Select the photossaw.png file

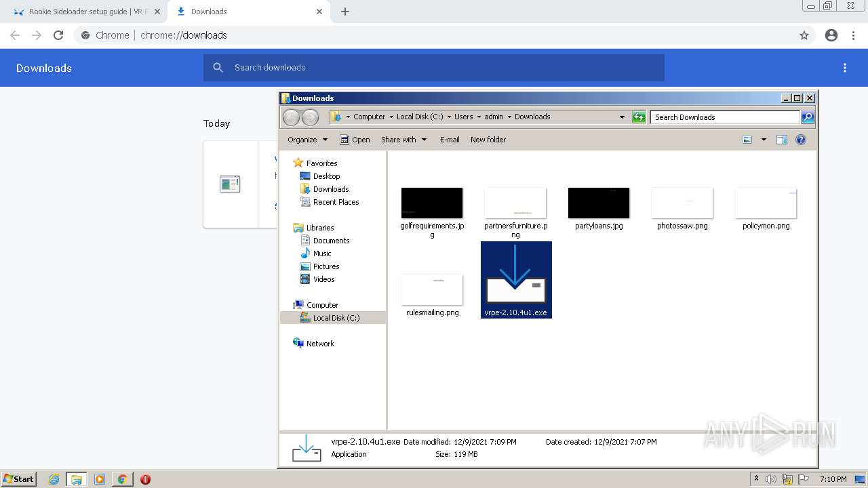(682, 209)
